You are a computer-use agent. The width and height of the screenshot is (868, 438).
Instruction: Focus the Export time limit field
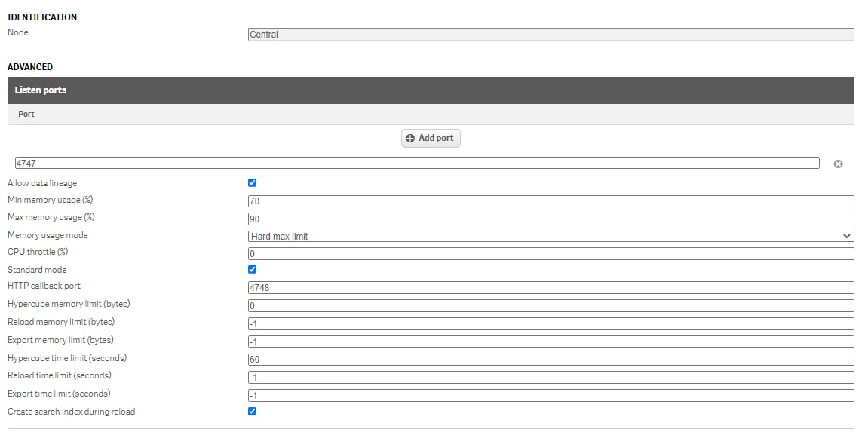click(551, 395)
